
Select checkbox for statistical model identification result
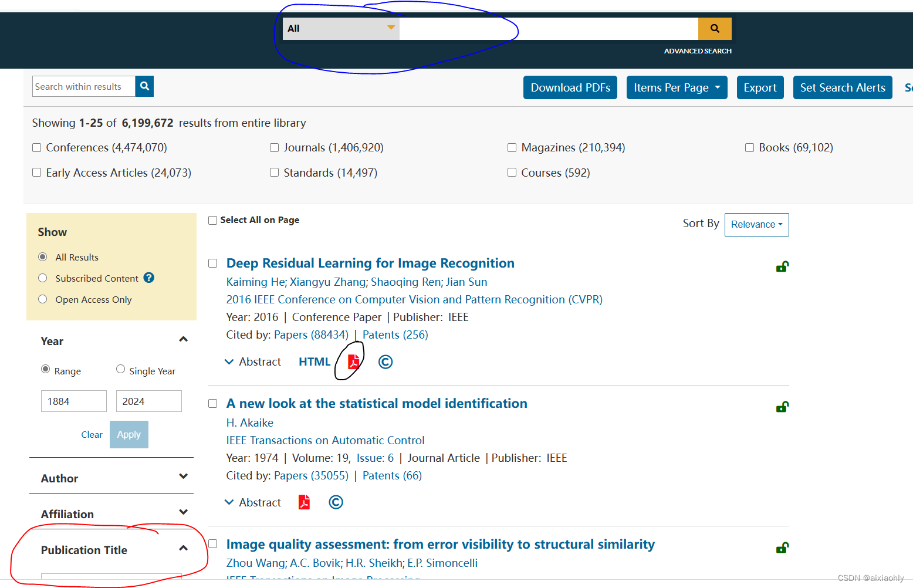(x=212, y=403)
